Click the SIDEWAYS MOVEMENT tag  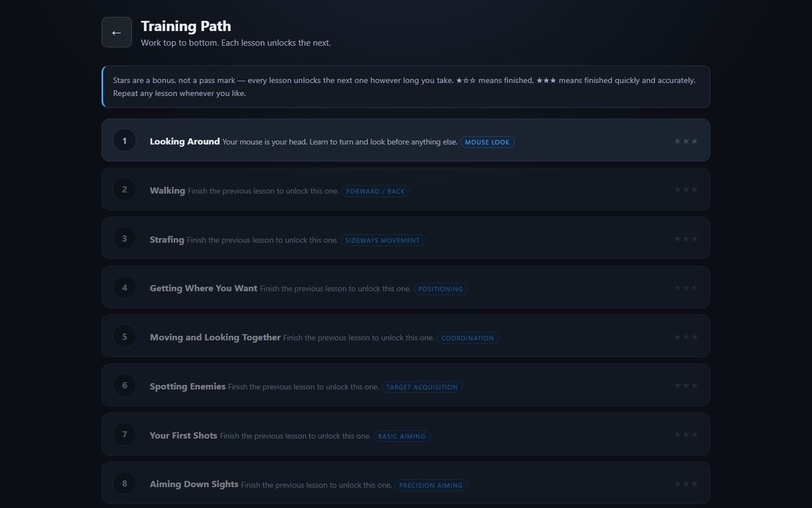[x=383, y=240]
